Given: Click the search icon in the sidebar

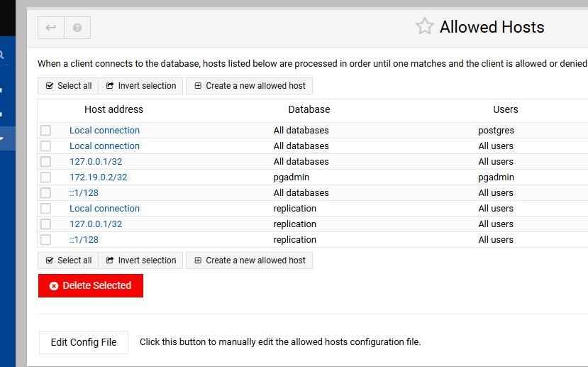Looking at the screenshot, I should click(2, 54).
